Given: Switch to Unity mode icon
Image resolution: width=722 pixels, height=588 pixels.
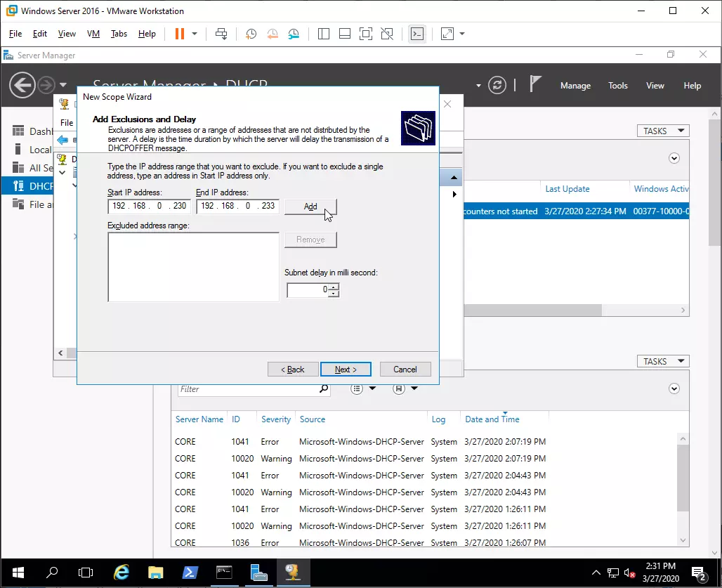Looking at the screenshot, I should point(387,34).
